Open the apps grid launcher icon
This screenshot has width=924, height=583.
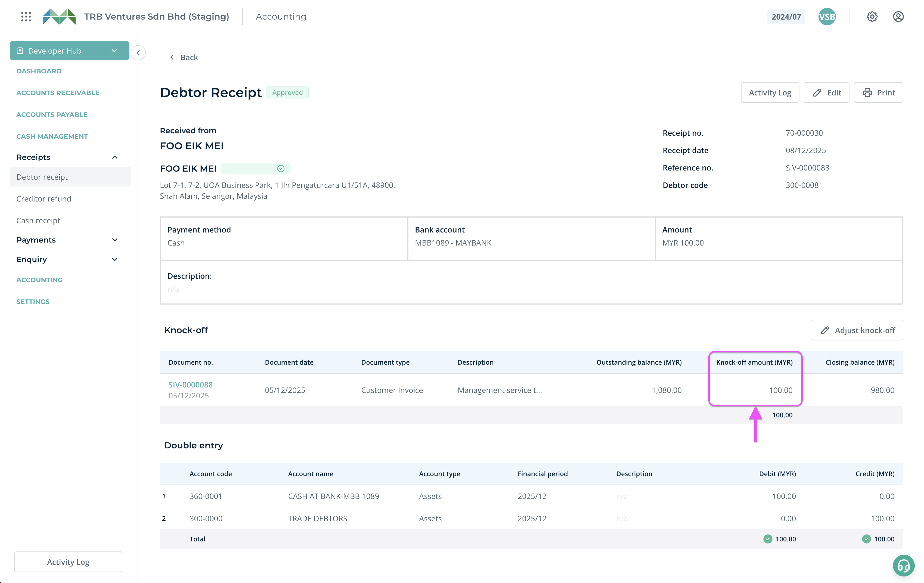(26, 17)
